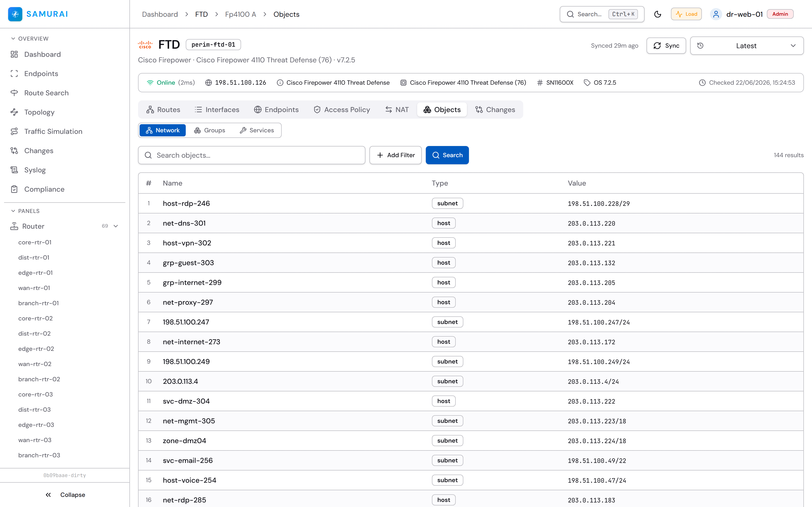The width and height of the screenshot is (812, 507).
Task: Click the Samurai logo icon
Action: pyautogui.click(x=15, y=14)
